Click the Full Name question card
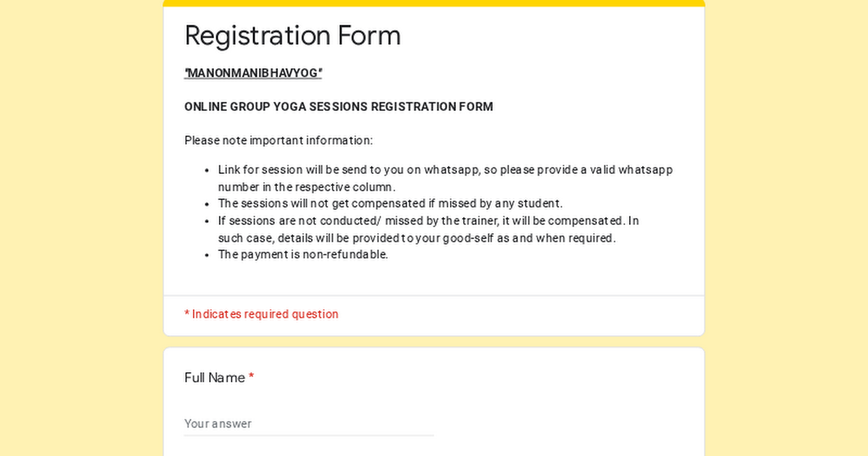 pyautogui.click(x=434, y=398)
